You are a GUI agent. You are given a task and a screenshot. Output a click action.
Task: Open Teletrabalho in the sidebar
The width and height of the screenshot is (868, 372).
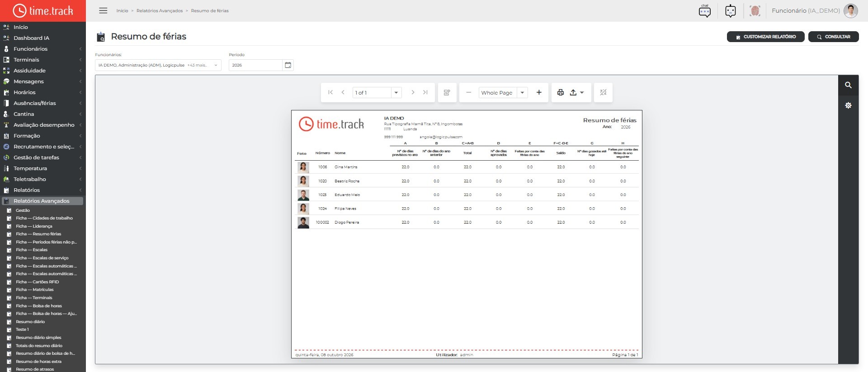43,179
